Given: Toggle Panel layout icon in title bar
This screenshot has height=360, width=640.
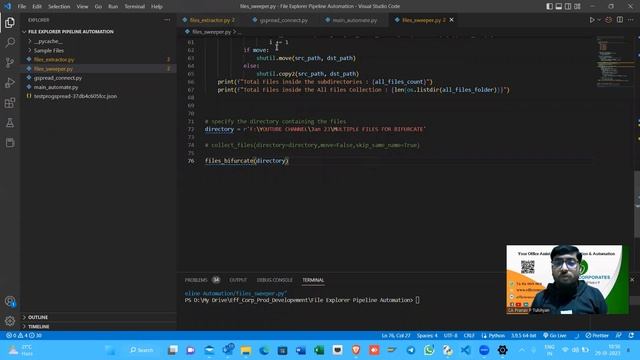Looking at the screenshot, I should pyautogui.click(x=559, y=6).
